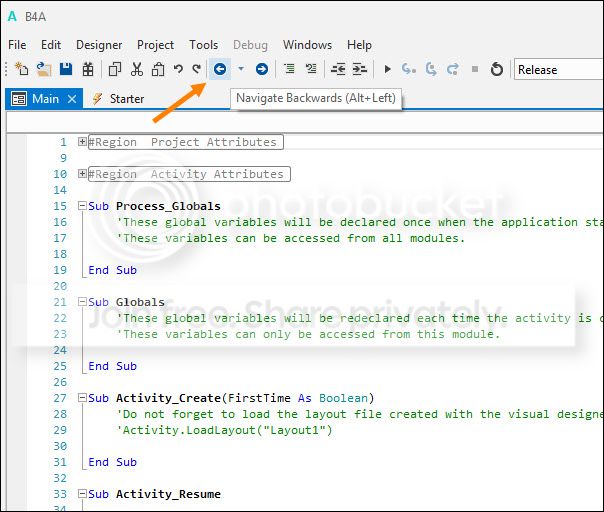Open the Windows menu
Screen dimensions: 604x512
tap(307, 45)
